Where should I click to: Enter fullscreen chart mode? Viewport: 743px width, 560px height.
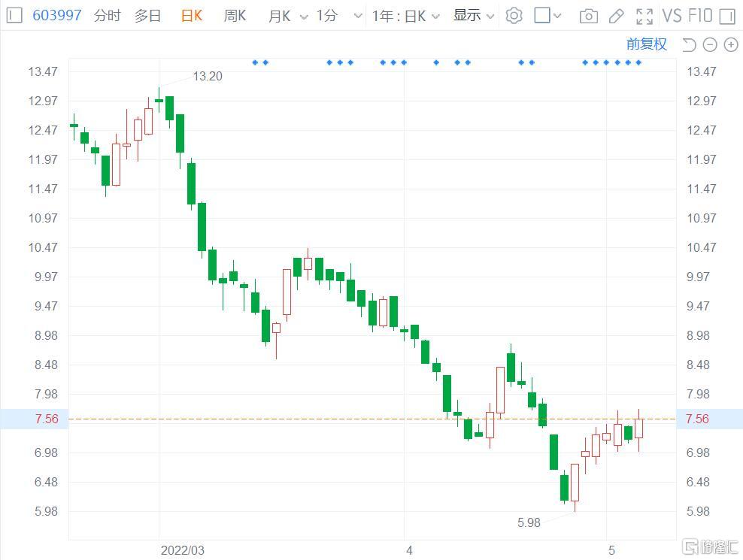coord(644,16)
